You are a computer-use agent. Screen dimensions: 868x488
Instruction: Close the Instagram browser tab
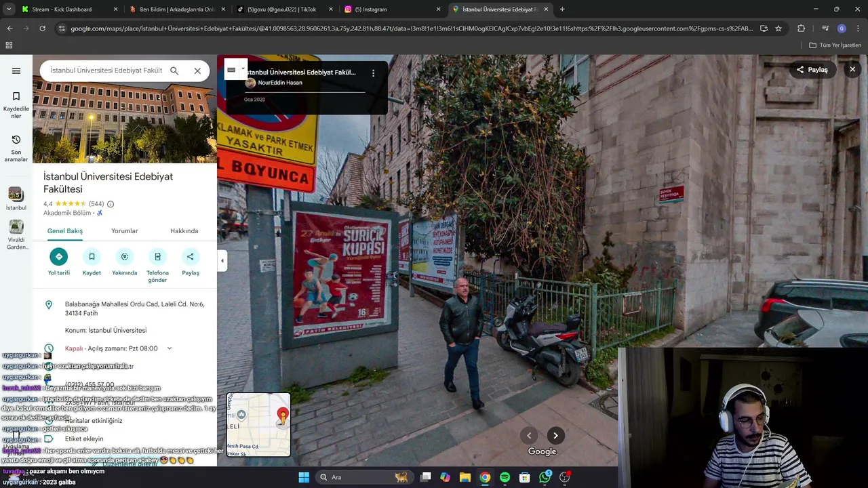tap(438, 9)
